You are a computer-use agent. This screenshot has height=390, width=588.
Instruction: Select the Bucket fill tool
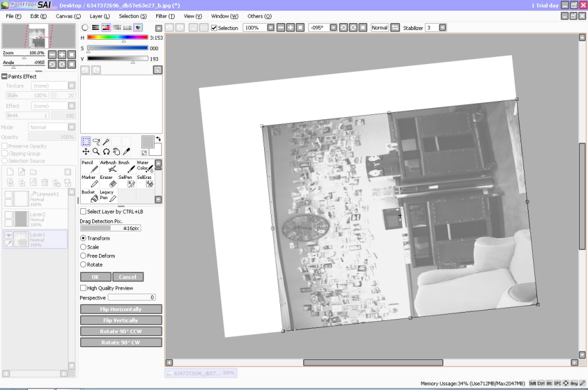pyautogui.click(x=89, y=196)
